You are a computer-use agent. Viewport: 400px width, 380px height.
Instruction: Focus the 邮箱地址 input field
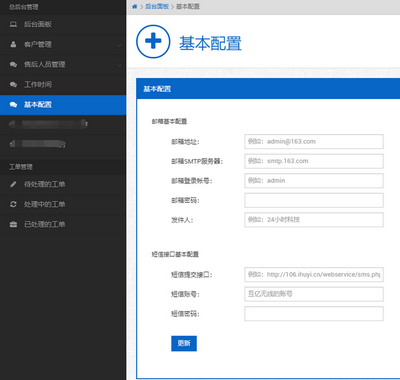[314, 141]
